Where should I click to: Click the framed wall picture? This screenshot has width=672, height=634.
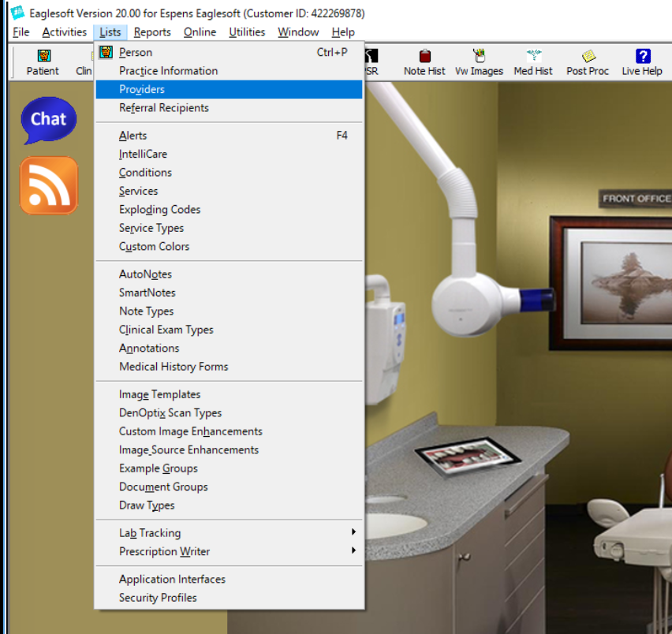(x=610, y=284)
